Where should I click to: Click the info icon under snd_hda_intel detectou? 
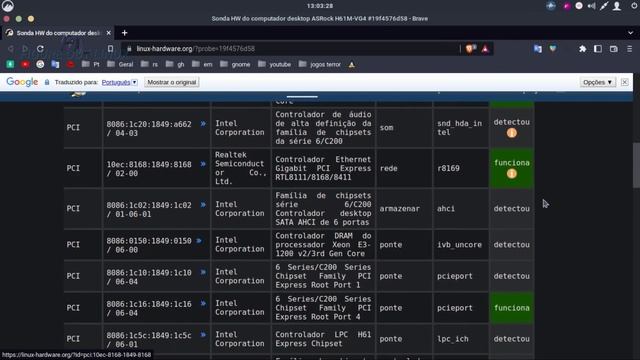pyautogui.click(x=511, y=133)
